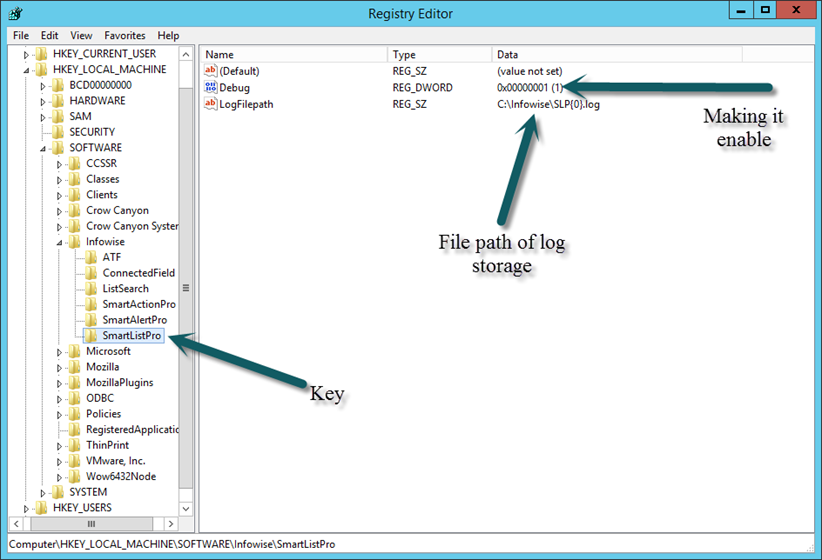Image resolution: width=822 pixels, height=560 pixels.
Task: Collapse the HKEY_LOCAL_MACHINE tree node
Action: [x=27, y=70]
